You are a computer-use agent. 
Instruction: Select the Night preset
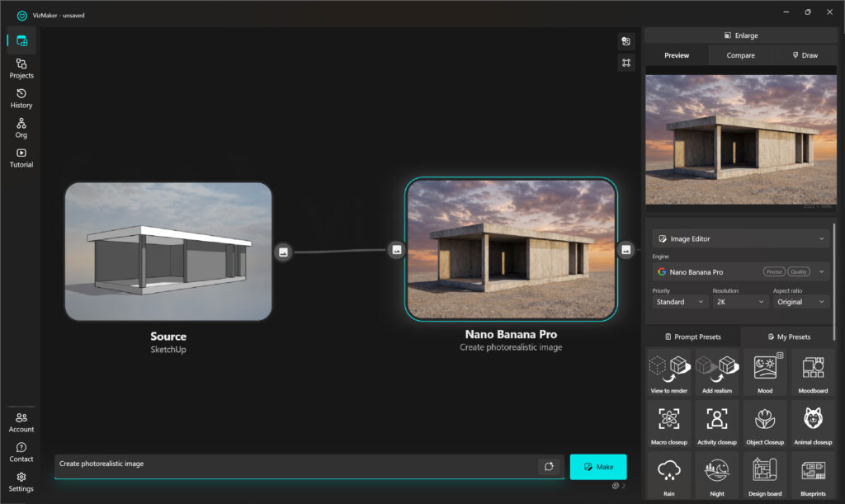click(717, 475)
